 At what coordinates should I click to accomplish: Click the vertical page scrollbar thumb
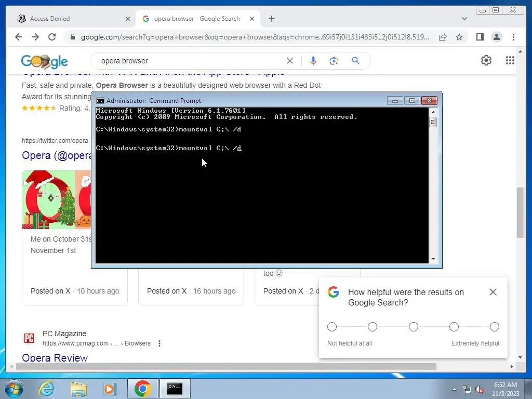pos(520,212)
